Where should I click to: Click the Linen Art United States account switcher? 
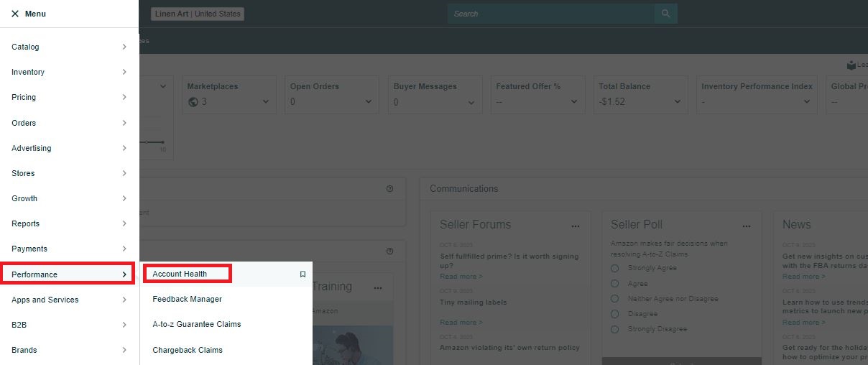pos(198,14)
